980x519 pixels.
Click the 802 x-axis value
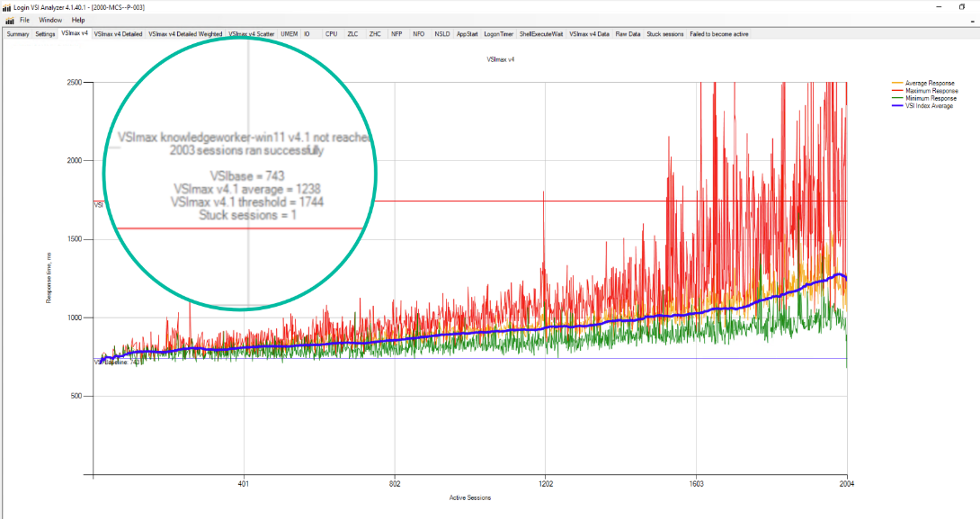pos(395,483)
